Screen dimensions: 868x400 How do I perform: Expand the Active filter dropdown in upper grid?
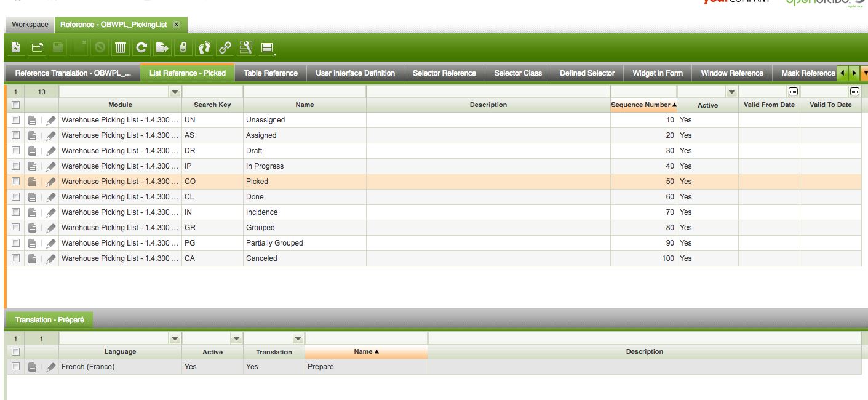click(731, 92)
